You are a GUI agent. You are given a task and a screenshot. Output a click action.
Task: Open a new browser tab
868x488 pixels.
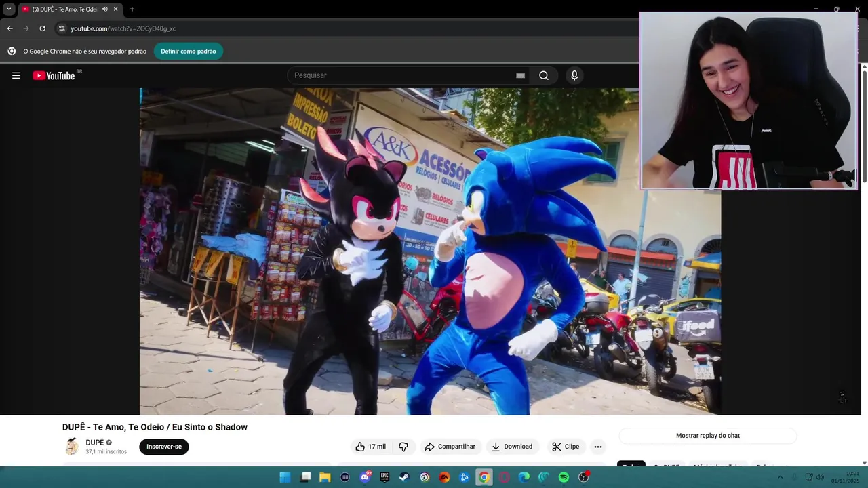coord(132,9)
